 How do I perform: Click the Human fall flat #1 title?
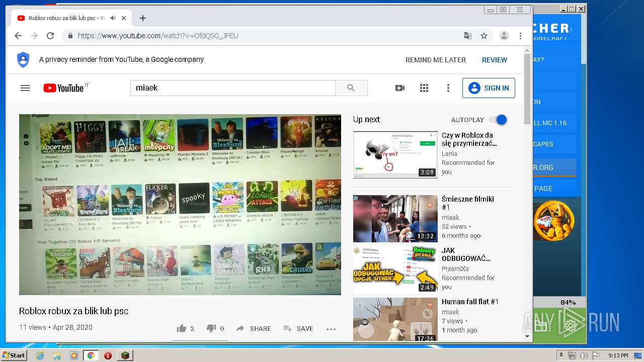470,302
